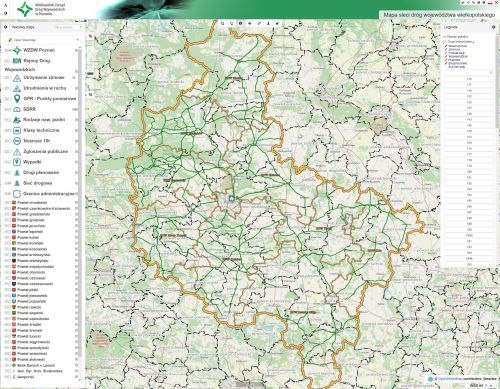Expand options at end of Nośność 10t row
The width and height of the screenshot is (500, 389).
(x=76, y=141)
